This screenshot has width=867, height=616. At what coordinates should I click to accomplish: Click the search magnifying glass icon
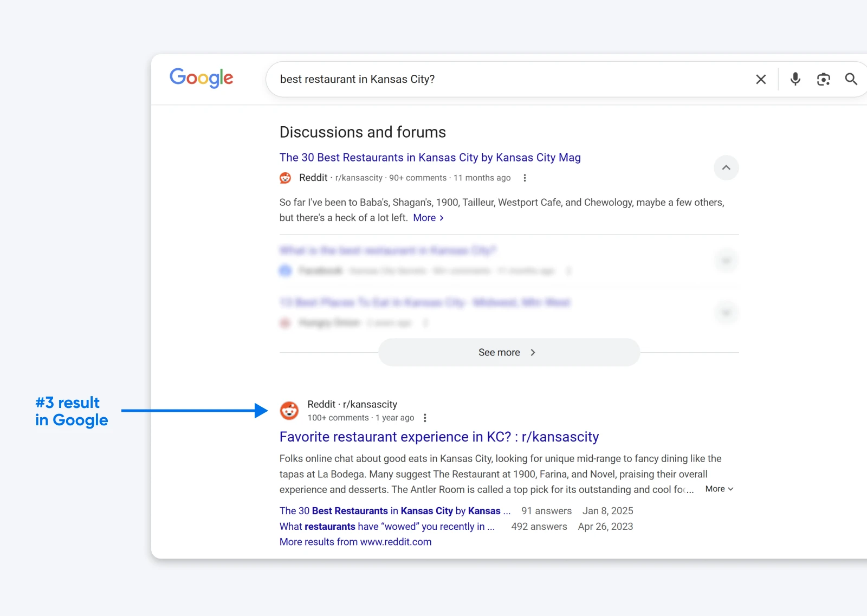(x=851, y=79)
